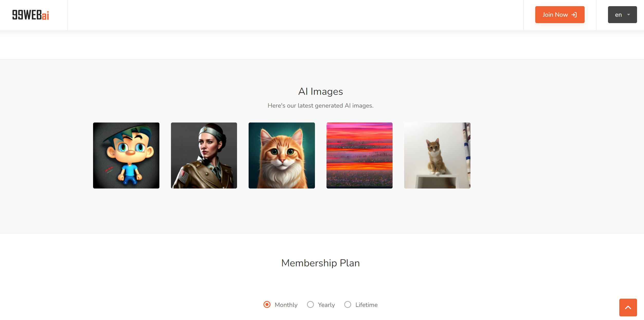Click the "latest generated AI images" subtitle
Screen dimensions: 644x320
(x=321, y=106)
